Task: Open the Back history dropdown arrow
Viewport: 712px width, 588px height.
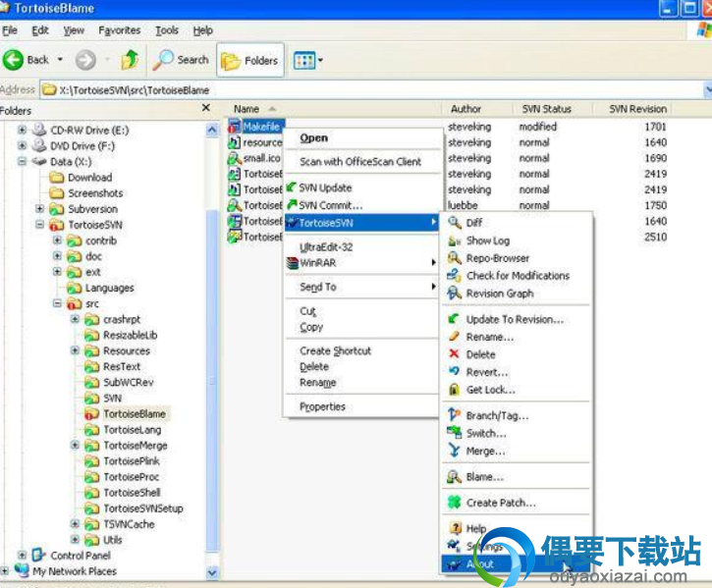Action: click(x=60, y=60)
